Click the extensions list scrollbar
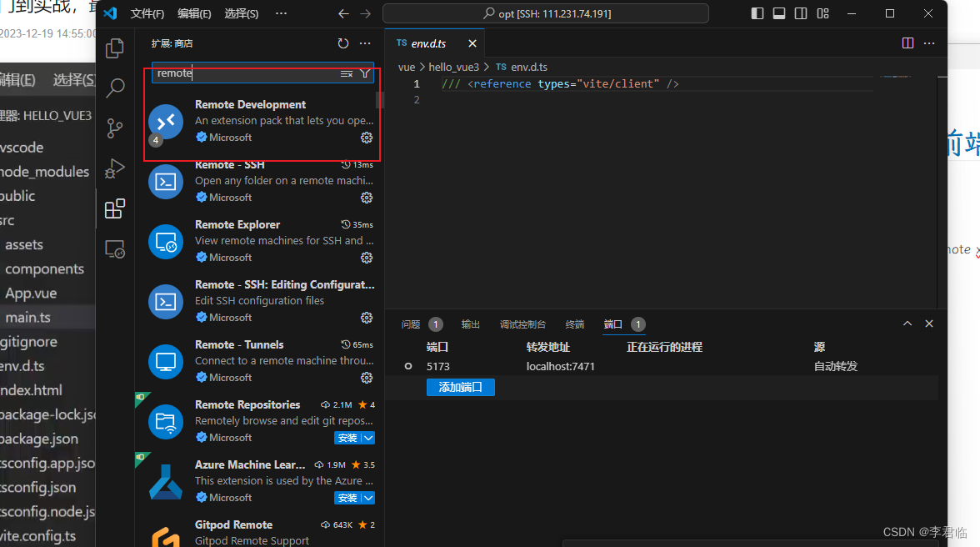 tap(379, 100)
